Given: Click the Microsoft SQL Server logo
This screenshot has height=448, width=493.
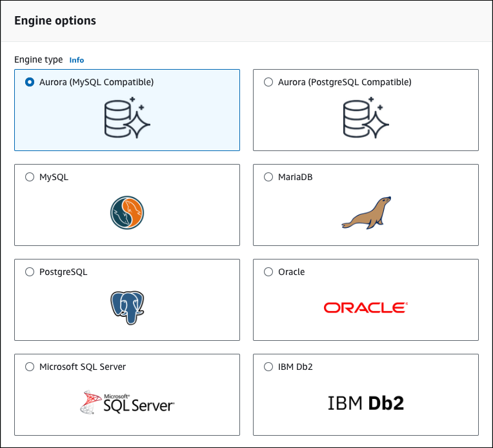Looking at the screenshot, I should coord(126,403).
